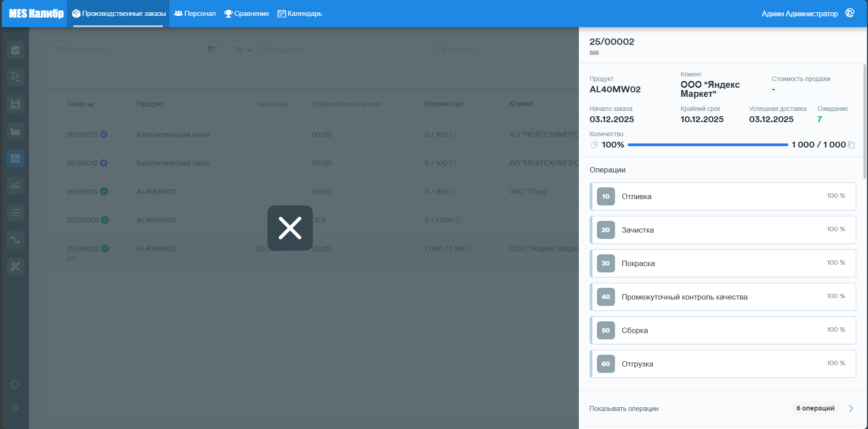
Task: Click logout icon at sidebar bottom
Action: point(15,408)
